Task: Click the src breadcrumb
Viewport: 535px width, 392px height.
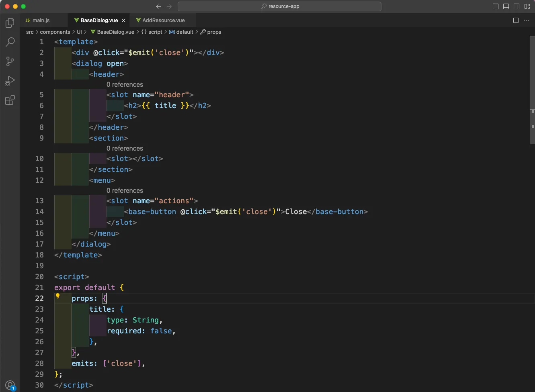Action: (x=30, y=32)
